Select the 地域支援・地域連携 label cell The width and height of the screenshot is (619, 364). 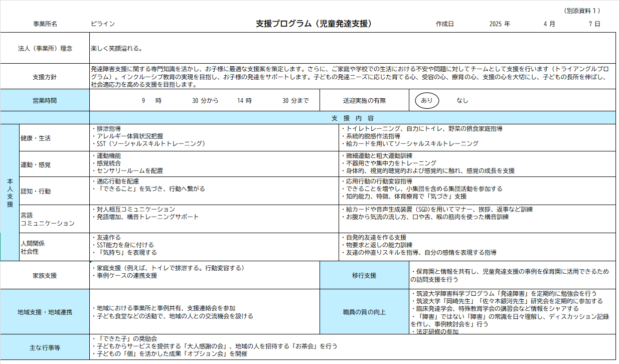[45, 312]
